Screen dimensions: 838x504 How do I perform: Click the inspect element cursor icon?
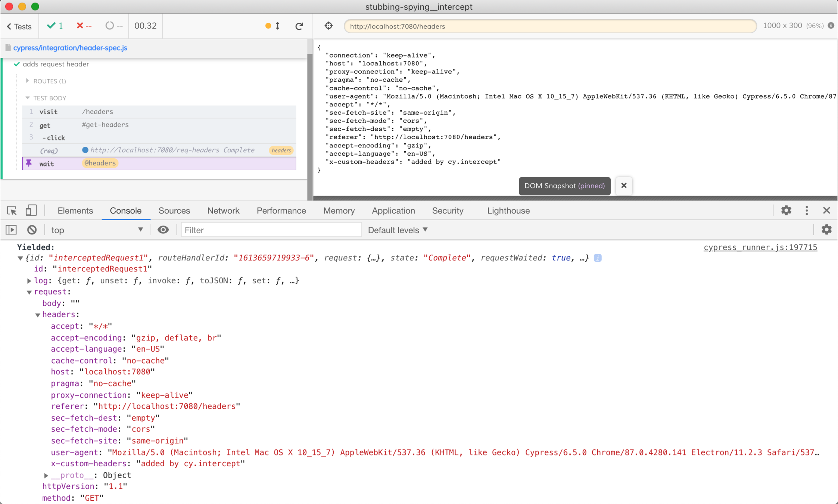click(x=12, y=211)
